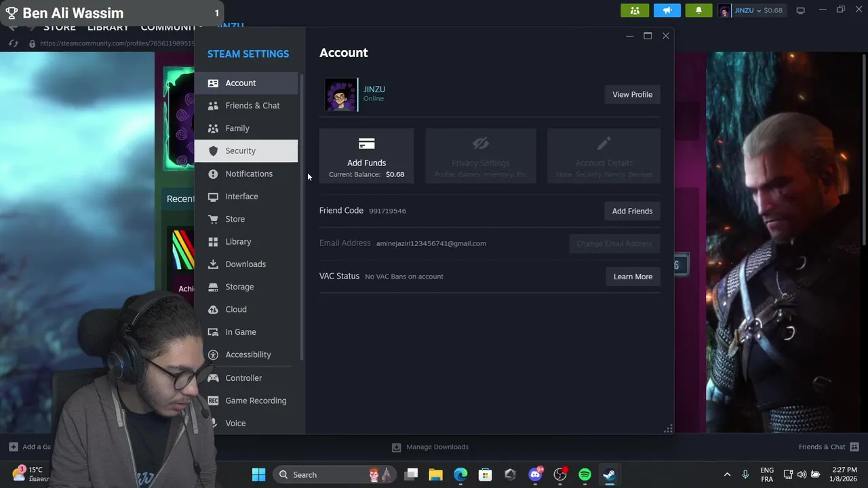The image size is (868, 488).
Task: Open Interface settings in the sidebar
Action: tap(245, 197)
